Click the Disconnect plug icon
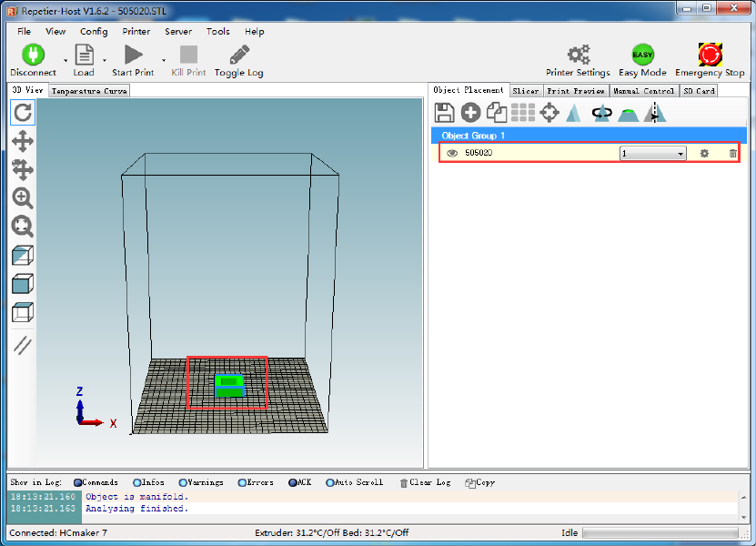 33,55
